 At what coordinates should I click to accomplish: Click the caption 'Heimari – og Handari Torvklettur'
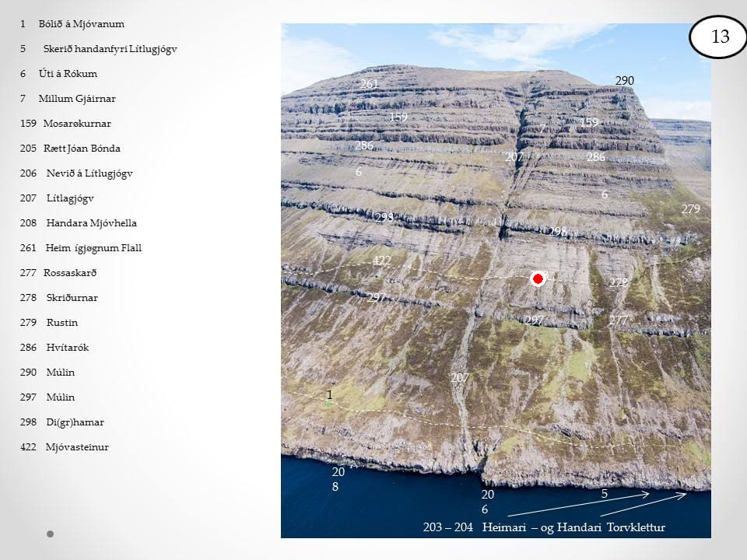[x=573, y=527]
